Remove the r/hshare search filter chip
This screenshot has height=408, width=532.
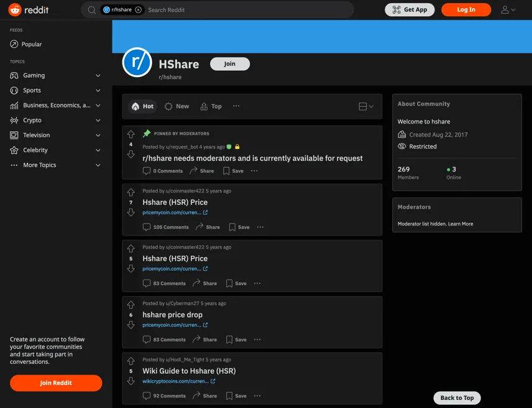(x=139, y=10)
